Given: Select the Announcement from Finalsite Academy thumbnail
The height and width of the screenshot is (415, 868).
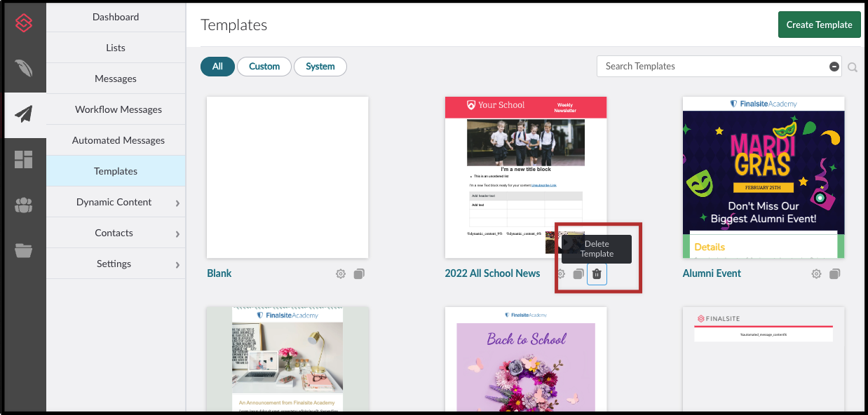Looking at the screenshot, I should pyautogui.click(x=287, y=359).
